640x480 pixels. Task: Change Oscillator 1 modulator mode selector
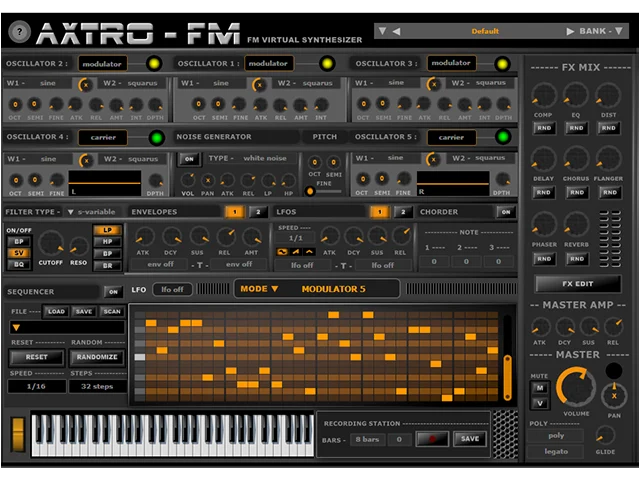pos(268,63)
